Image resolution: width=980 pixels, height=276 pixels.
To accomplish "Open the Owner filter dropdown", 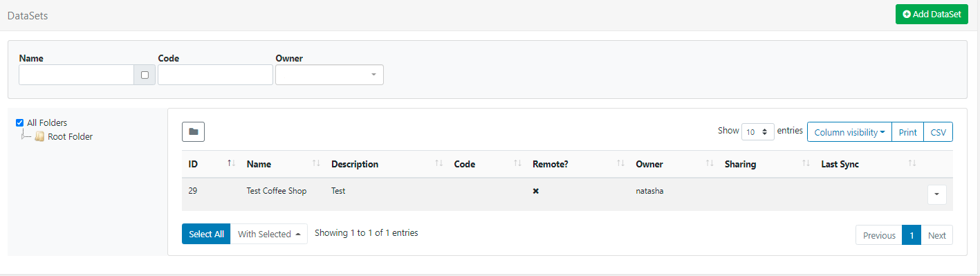I will [x=329, y=75].
